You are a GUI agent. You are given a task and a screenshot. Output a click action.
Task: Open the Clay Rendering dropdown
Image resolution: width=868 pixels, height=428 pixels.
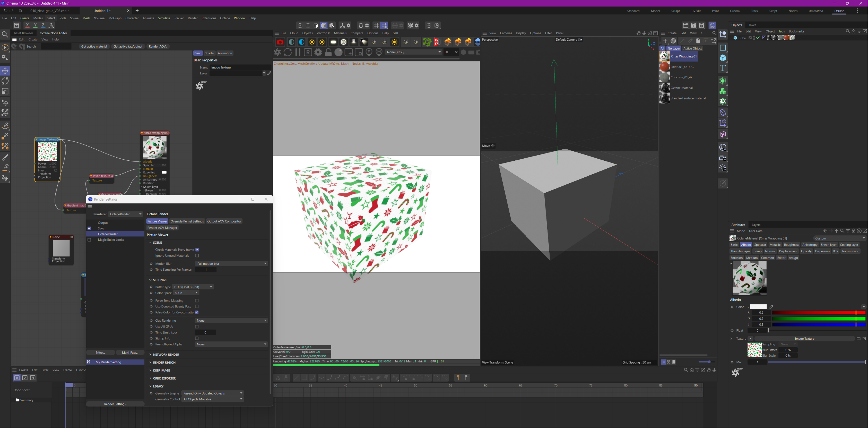231,321
